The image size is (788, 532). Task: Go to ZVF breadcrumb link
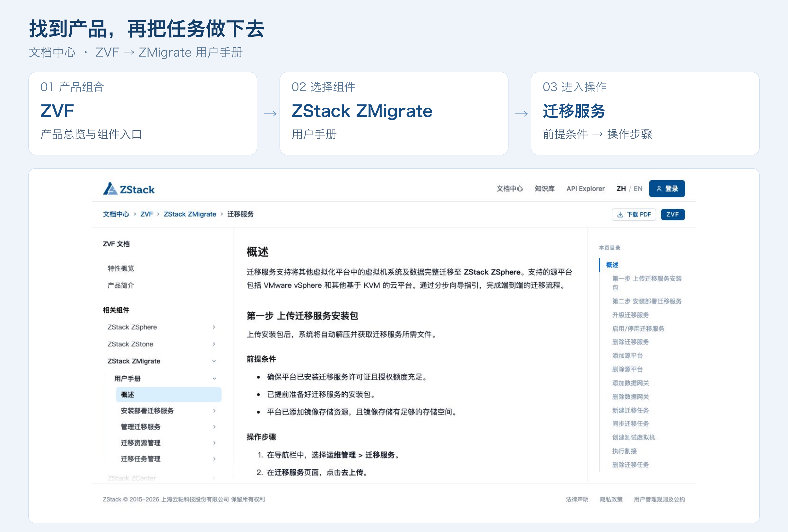tap(147, 214)
